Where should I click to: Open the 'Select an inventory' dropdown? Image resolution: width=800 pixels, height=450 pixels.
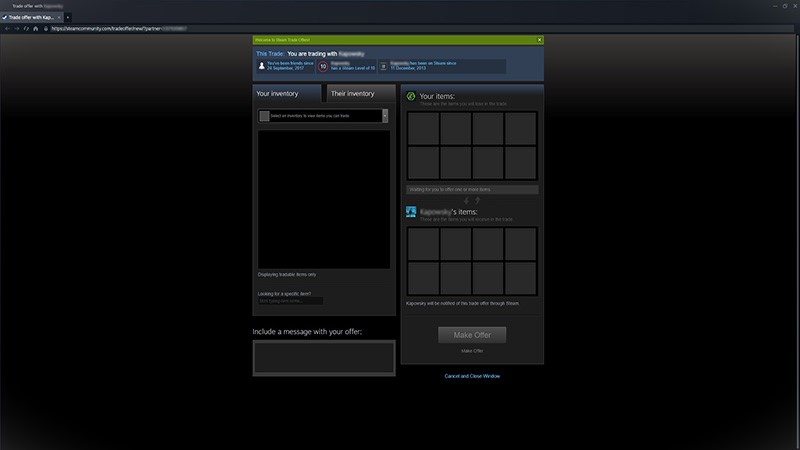323,116
